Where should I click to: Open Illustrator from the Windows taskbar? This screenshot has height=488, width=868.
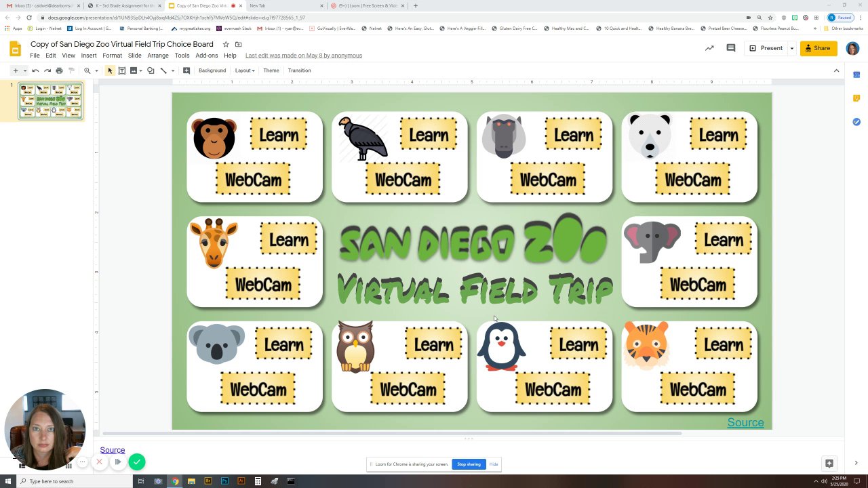[x=241, y=481]
